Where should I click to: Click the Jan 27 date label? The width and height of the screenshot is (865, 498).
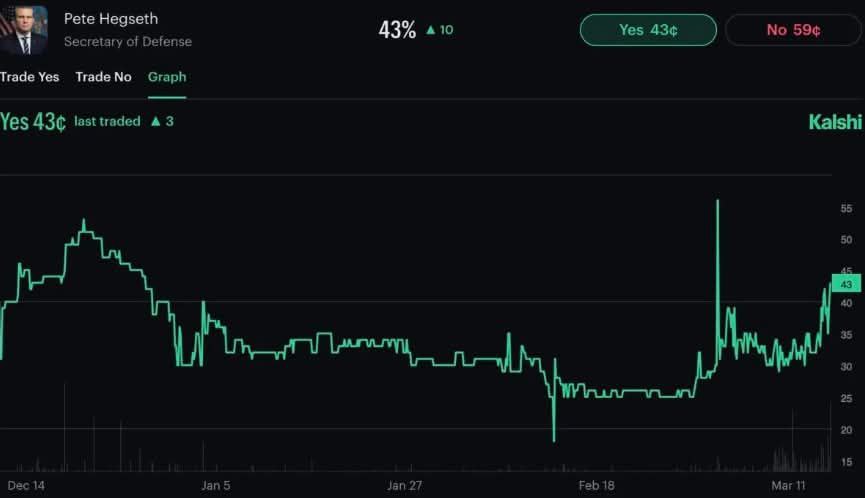(405, 486)
